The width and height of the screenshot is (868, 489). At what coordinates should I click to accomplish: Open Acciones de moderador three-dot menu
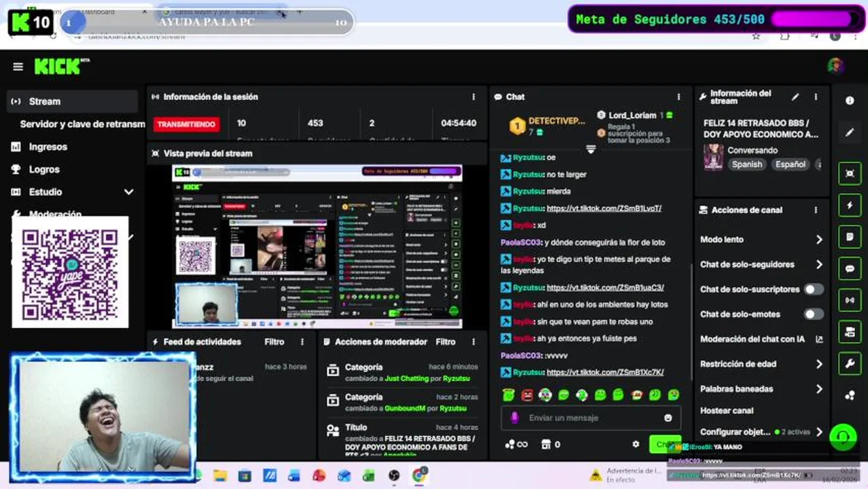[x=473, y=342]
